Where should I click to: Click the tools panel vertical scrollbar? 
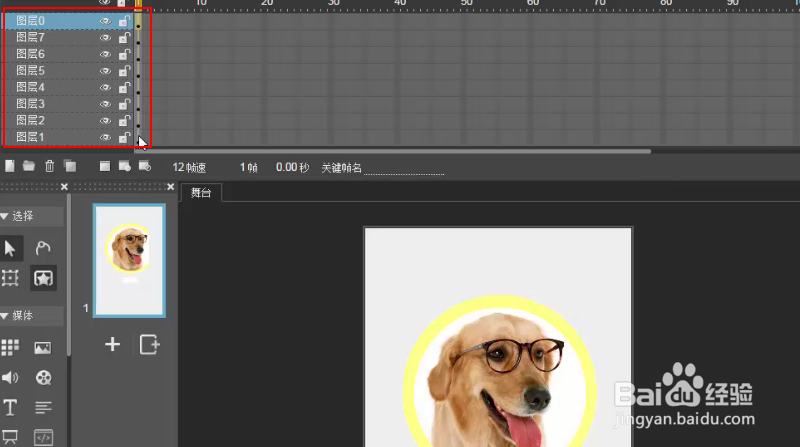68,276
